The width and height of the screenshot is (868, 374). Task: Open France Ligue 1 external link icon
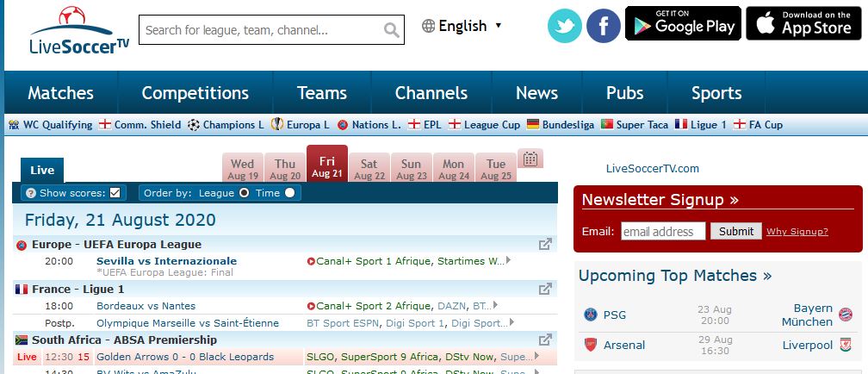coord(545,289)
